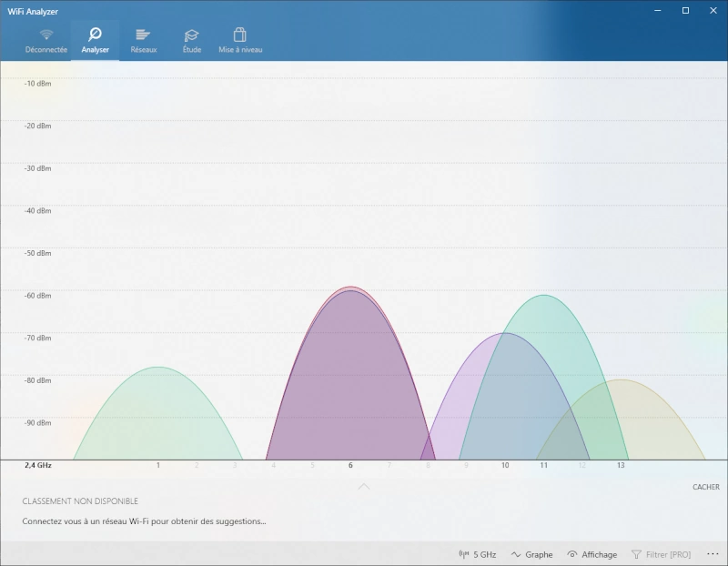This screenshot has height=566, width=728.
Task: Click the Déconnectée Wi-Fi status icon
Action: (46, 35)
